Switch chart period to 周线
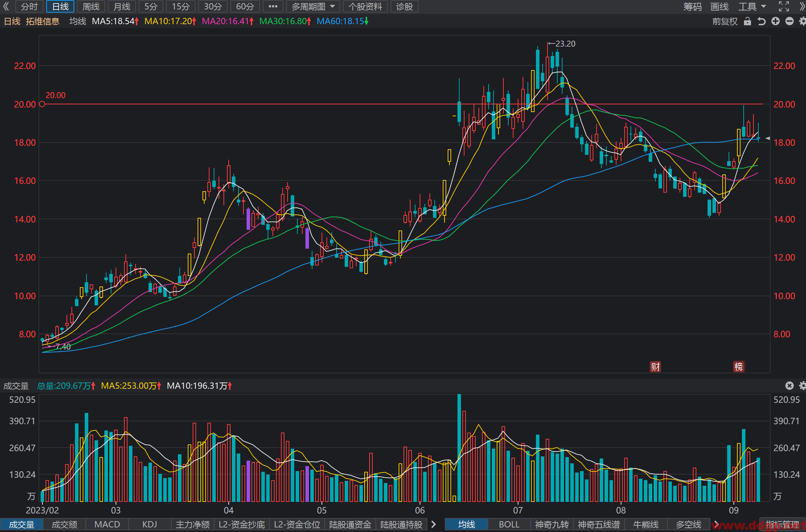Viewport: 806px width, 532px height. pyautogui.click(x=91, y=6)
